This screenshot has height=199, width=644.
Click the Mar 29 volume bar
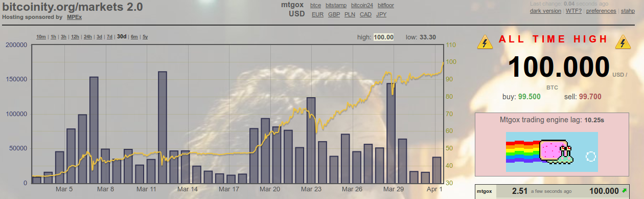click(x=391, y=133)
